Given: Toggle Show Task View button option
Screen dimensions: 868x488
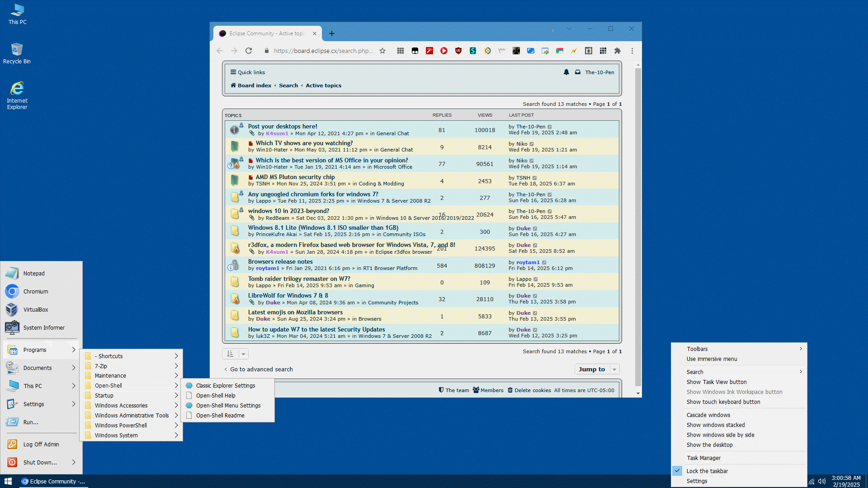Looking at the screenshot, I should [716, 382].
